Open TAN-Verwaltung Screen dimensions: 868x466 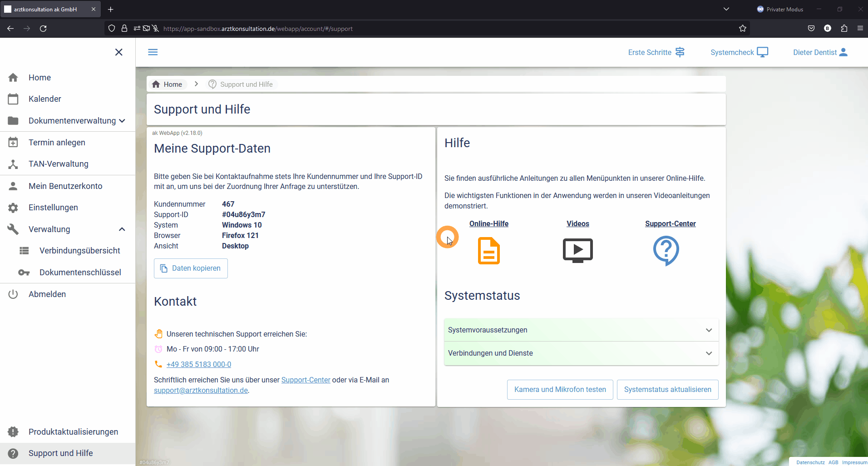coord(58,164)
